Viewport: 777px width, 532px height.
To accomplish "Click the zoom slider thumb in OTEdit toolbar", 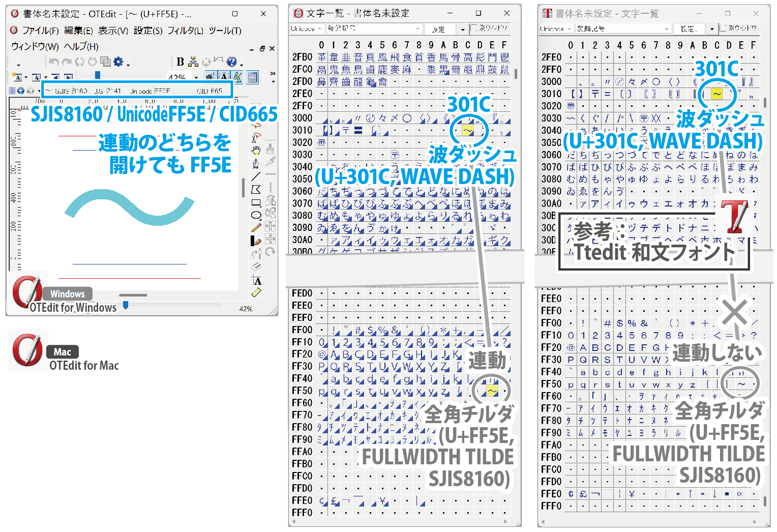I will [x=98, y=75].
